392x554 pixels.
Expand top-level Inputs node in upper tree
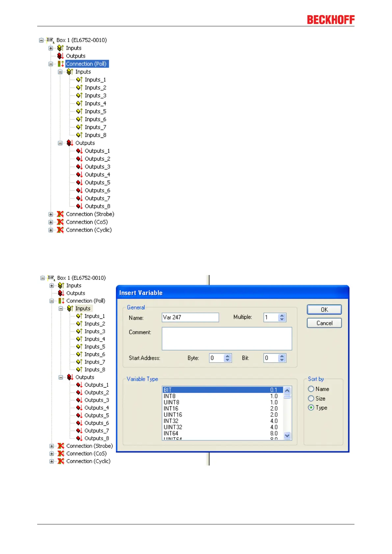coord(51,48)
